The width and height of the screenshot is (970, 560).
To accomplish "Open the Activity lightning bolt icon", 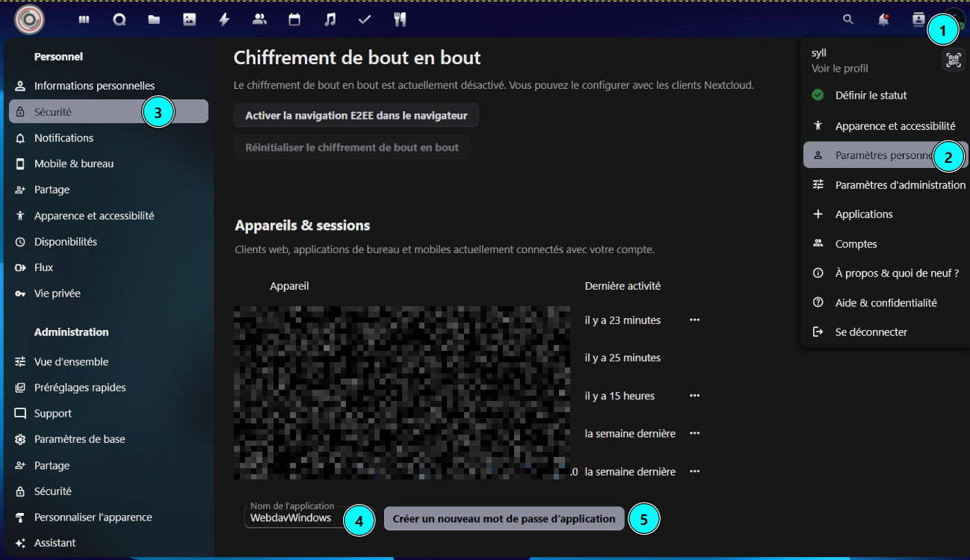I will (224, 20).
